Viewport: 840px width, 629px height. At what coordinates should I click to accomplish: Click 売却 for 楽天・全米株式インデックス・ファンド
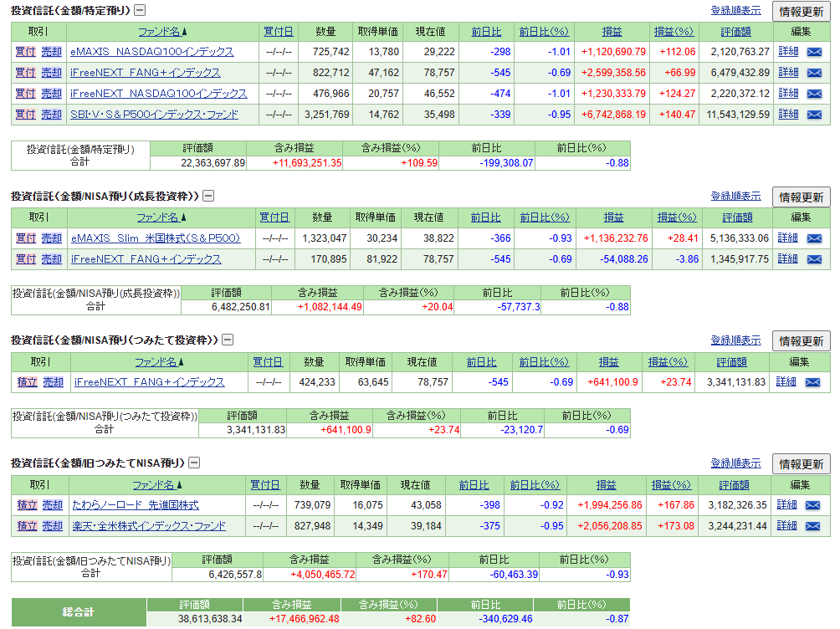pyautogui.click(x=53, y=526)
